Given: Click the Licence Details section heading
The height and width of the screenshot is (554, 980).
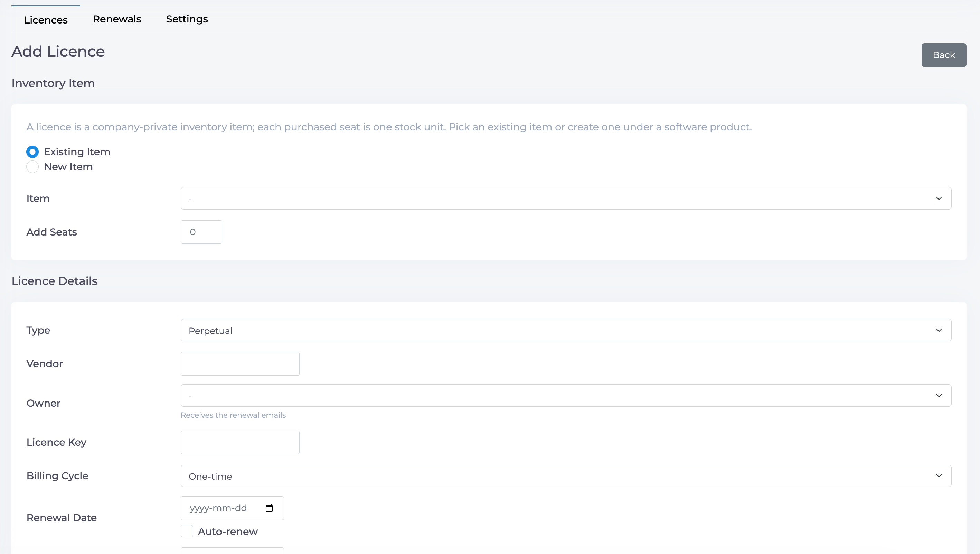Looking at the screenshot, I should (54, 281).
